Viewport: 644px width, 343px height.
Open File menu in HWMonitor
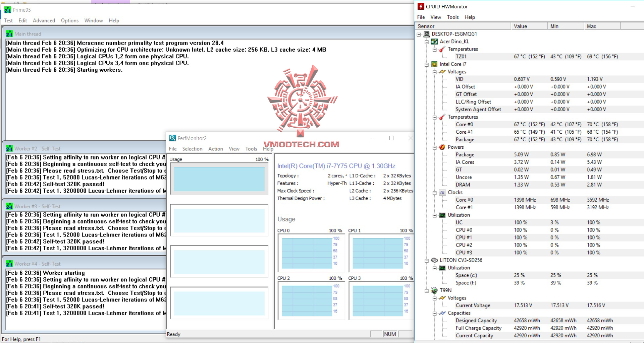(421, 17)
